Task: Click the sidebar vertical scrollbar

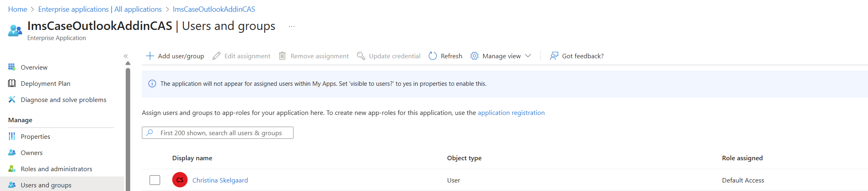Action: coord(128,129)
